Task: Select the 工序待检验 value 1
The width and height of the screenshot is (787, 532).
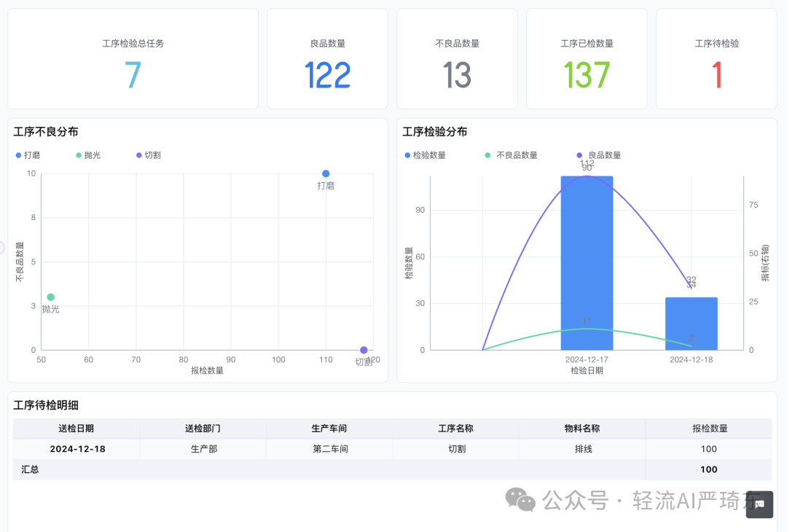Action: pyautogui.click(x=717, y=75)
